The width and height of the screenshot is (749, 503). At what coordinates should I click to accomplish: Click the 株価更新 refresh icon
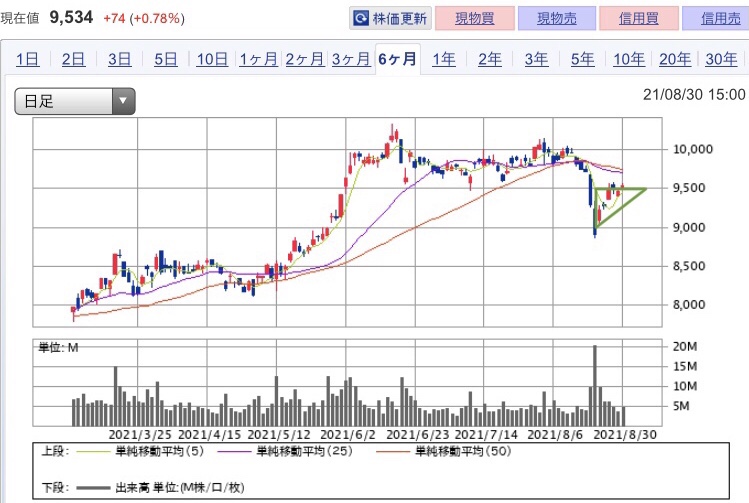tap(361, 19)
